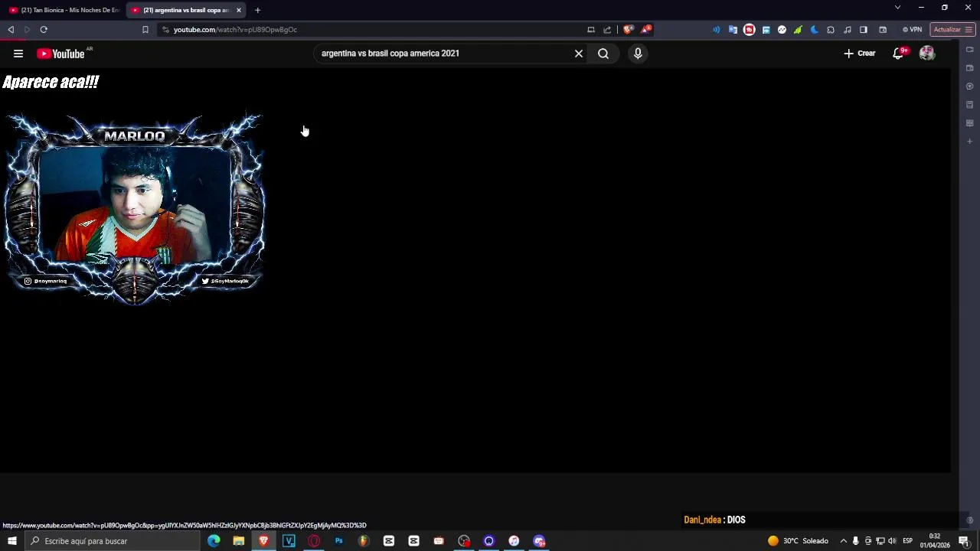Open the volume speaker control
Viewport: 980px width, 551px height.
pyautogui.click(x=892, y=541)
